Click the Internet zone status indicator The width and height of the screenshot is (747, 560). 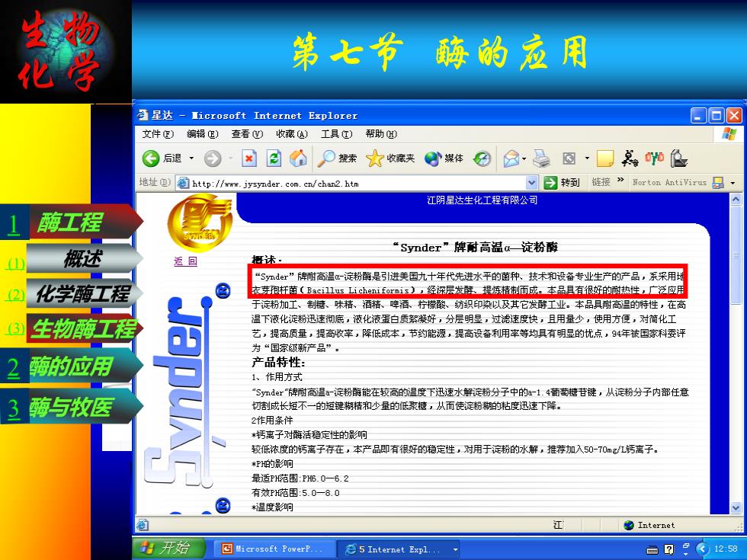pyautogui.click(x=649, y=525)
